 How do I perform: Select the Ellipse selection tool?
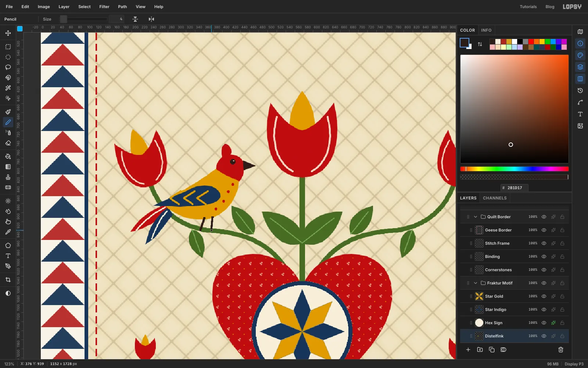pyautogui.click(x=8, y=57)
